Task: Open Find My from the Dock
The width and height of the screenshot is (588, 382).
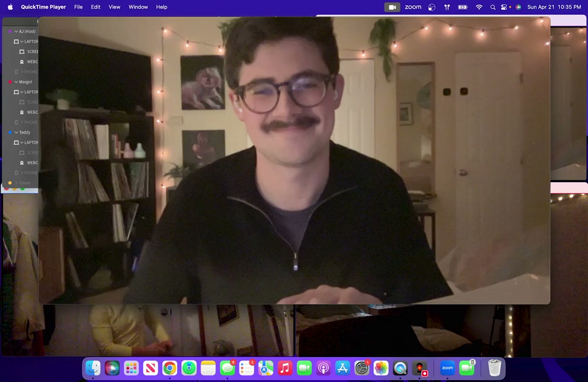Action: coord(189,368)
